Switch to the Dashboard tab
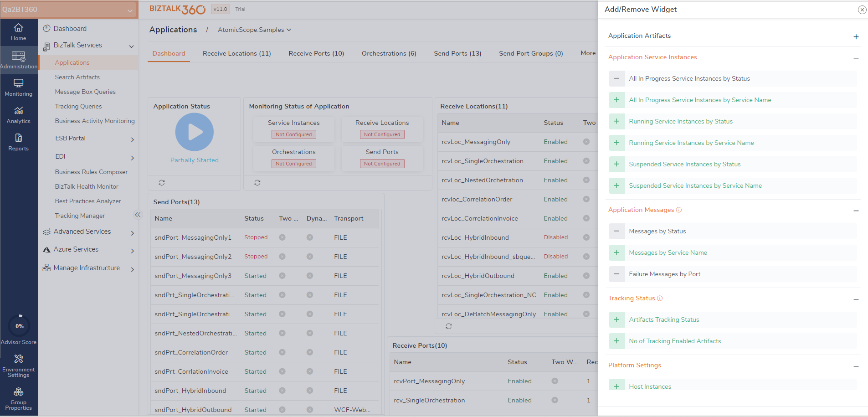 [x=169, y=53]
